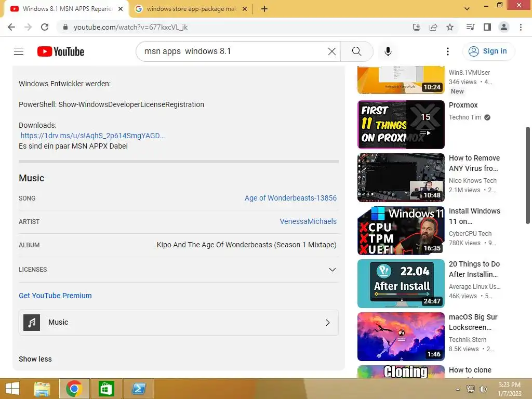Expand the LICENSES row chevron
Screen dimensions: 532x399
click(332, 270)
